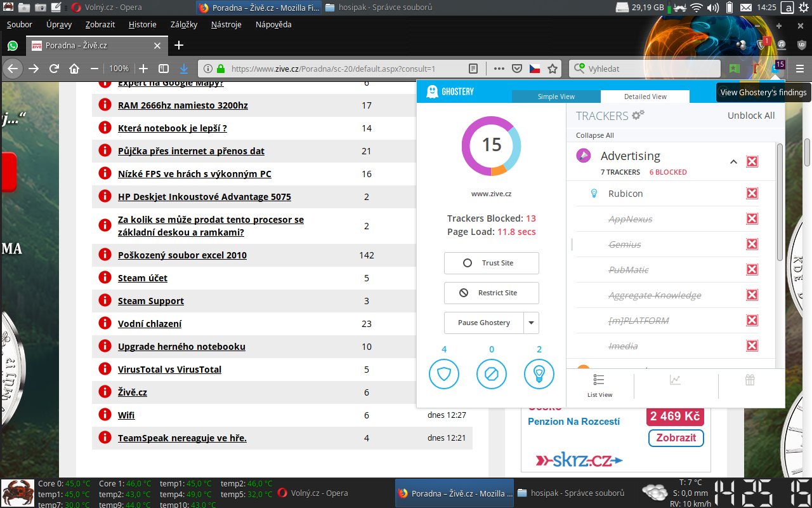
Task: Block the Rubicon tracker with its red X
Action: 752,193
